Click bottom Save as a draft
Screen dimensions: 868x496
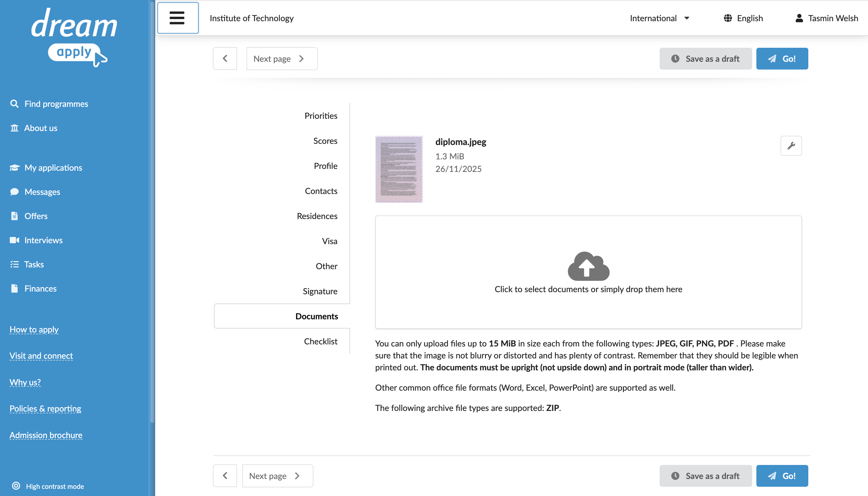tap(706, 476)
